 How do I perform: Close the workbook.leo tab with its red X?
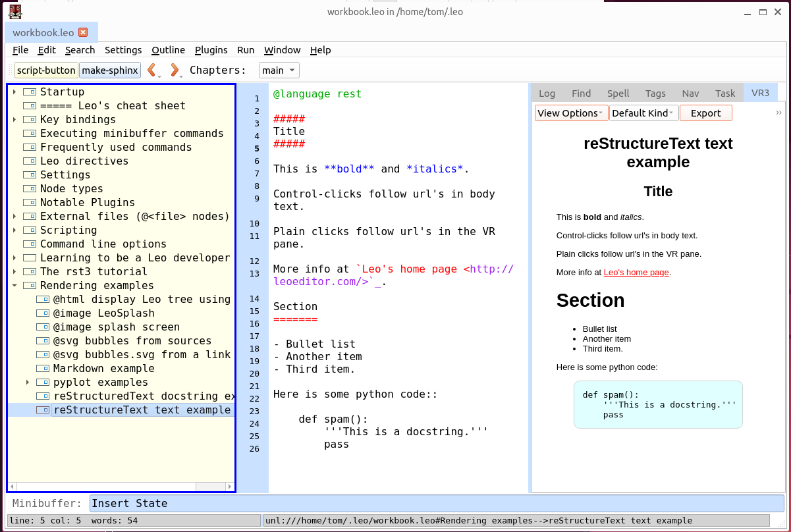[x=83, y=32]
